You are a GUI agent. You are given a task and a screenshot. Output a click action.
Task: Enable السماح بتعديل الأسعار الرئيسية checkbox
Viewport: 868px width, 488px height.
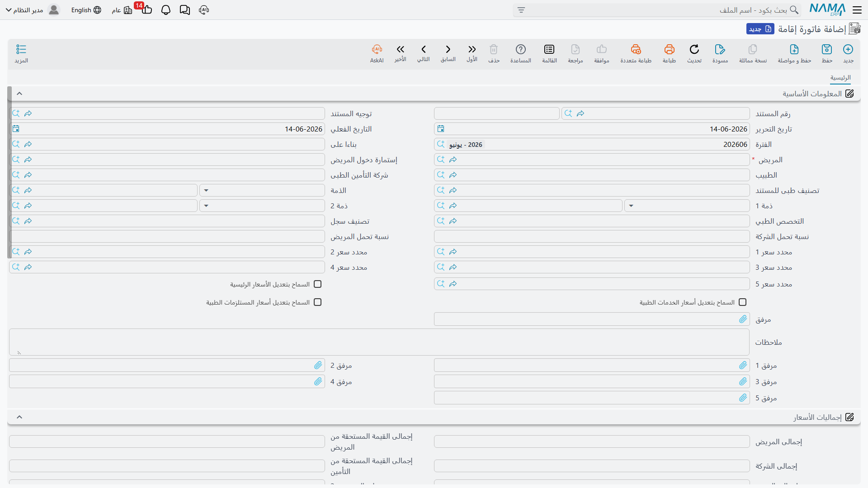click(x=318, y=284)
